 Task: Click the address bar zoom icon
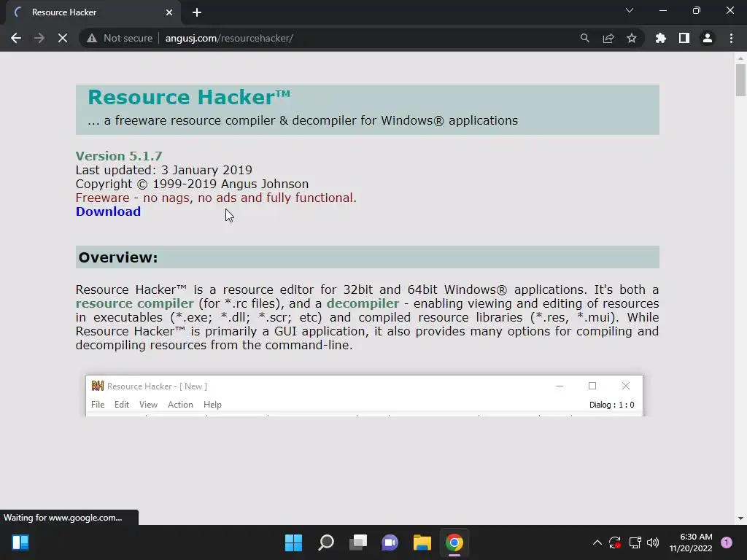coord(584,38)
